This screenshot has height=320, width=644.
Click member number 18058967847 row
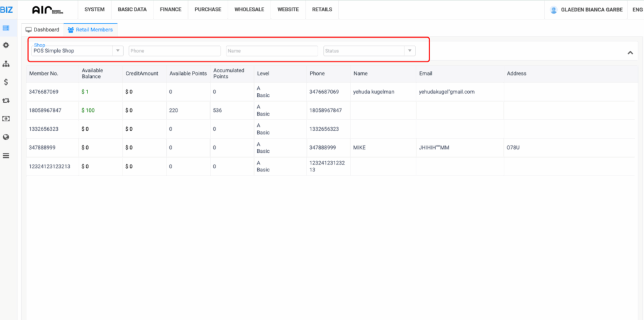pyautogui.click(x=44, y=110)
